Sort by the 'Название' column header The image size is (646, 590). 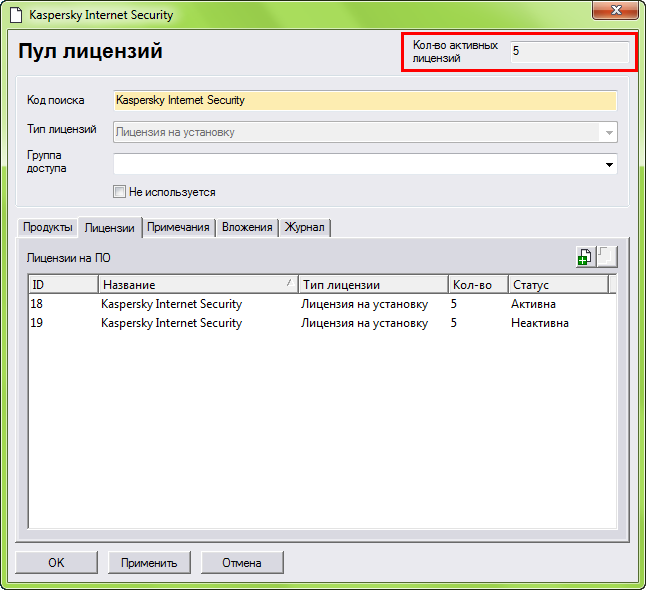pyautogui.click(x=198, y=284)
